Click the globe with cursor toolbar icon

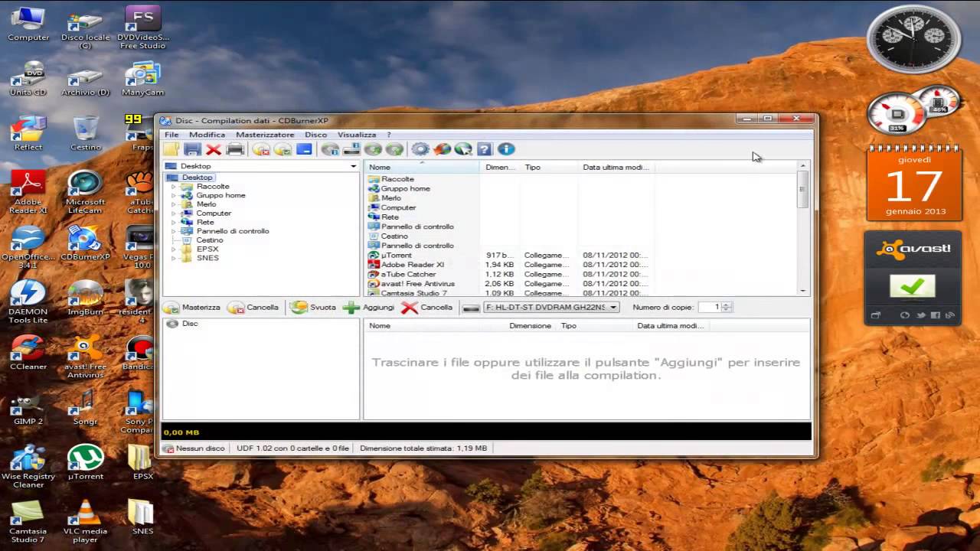pos(463,149)
